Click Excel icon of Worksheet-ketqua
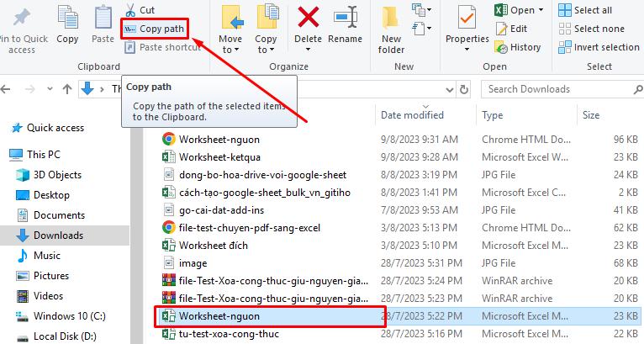 coord(169,157)
